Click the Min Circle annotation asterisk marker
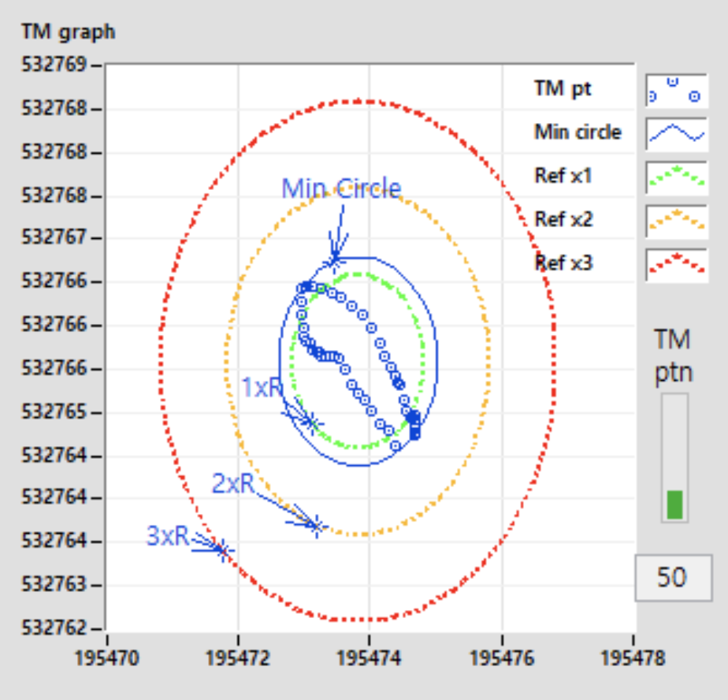The height and width of the screenshot is (700, 728). point(334,261)
